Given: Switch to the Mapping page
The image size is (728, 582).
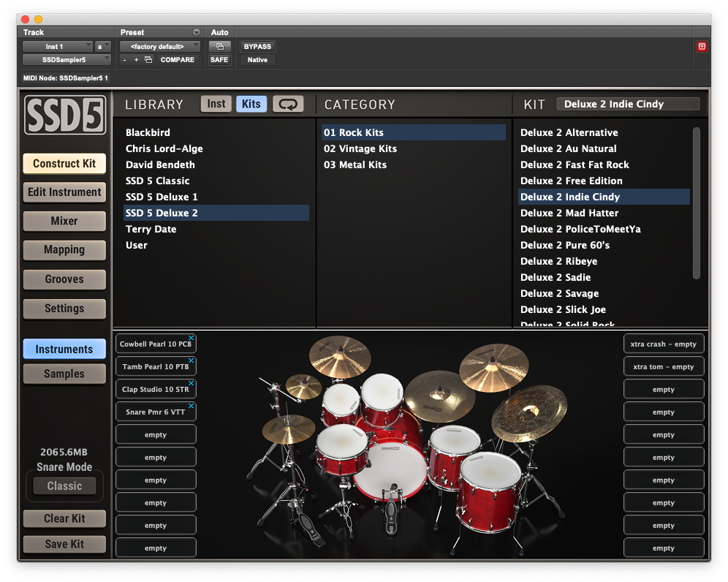Looking at the screenshot, I should click(64, 250).
